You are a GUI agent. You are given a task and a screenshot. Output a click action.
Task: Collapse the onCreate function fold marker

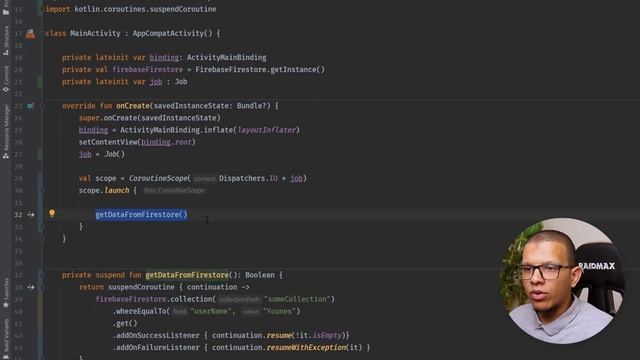(x=42, y=106)
